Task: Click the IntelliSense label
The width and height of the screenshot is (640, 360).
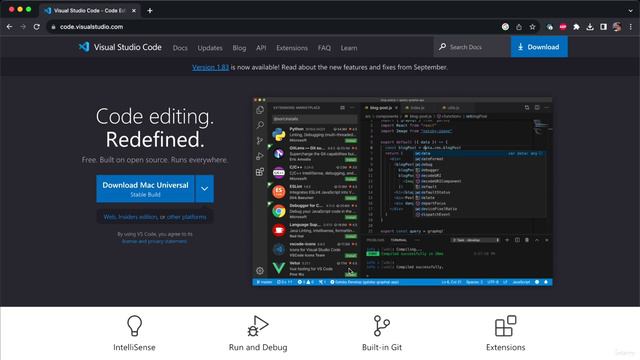Action: pos(134,347)
